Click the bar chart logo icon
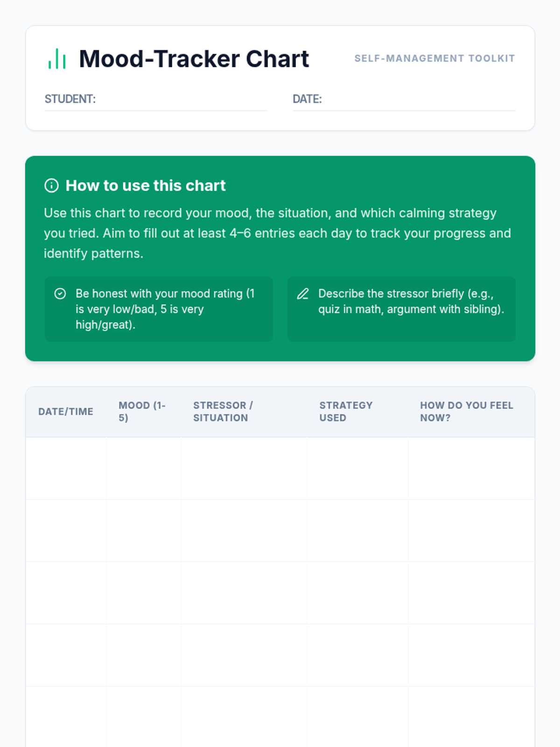 [x=57, y=59]
